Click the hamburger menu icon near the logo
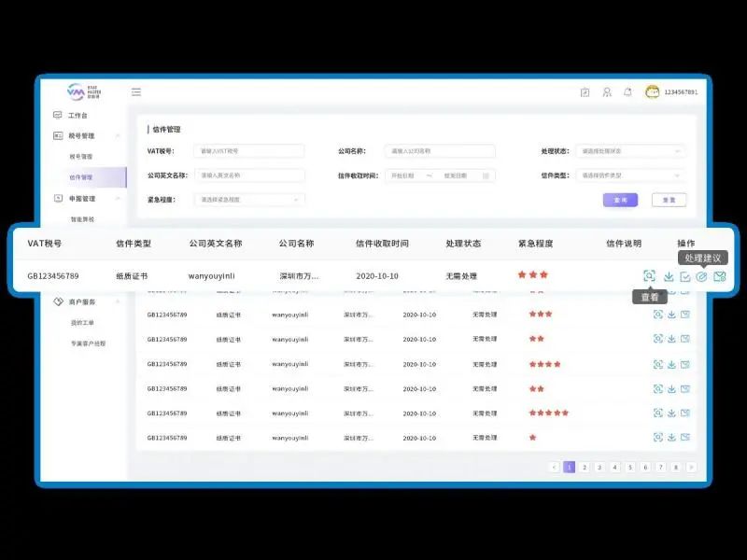The image size is (747, 560). coord(135,91)
